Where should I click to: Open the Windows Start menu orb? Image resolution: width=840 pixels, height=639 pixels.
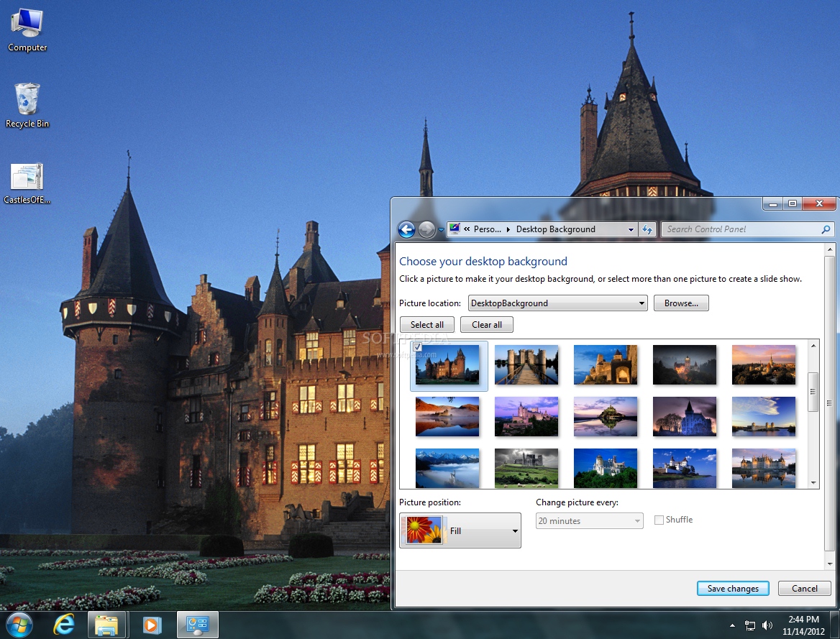point(20,625)
